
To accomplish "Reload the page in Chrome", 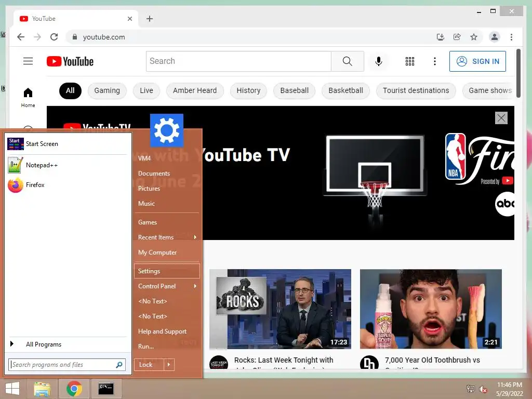I will tap(54, 37).
